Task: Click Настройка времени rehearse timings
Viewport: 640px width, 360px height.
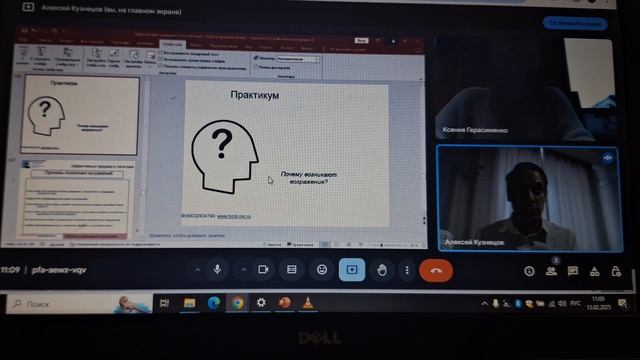Action: [x=134, y=58]
